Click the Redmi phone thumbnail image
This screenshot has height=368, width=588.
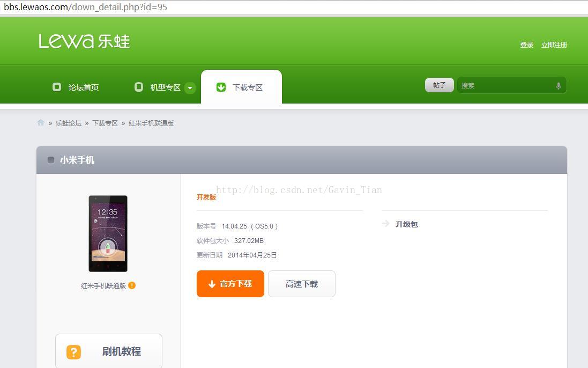click(x=108, y=233)
